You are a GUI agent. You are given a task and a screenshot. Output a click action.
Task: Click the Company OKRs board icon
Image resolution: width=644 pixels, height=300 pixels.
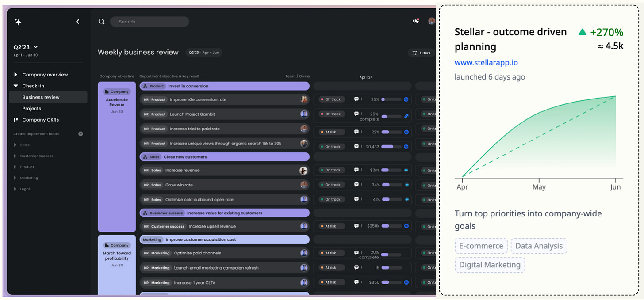click(16, 120)
